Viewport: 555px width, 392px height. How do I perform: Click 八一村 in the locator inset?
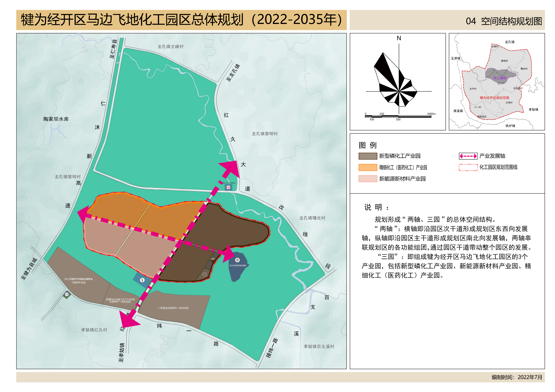477,107
